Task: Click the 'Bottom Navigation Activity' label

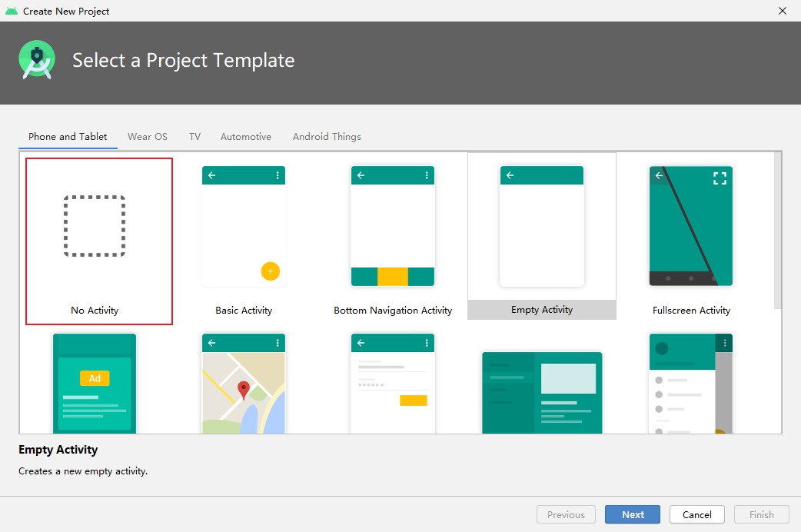Action: pyautogui.click(x=393, y=311)
